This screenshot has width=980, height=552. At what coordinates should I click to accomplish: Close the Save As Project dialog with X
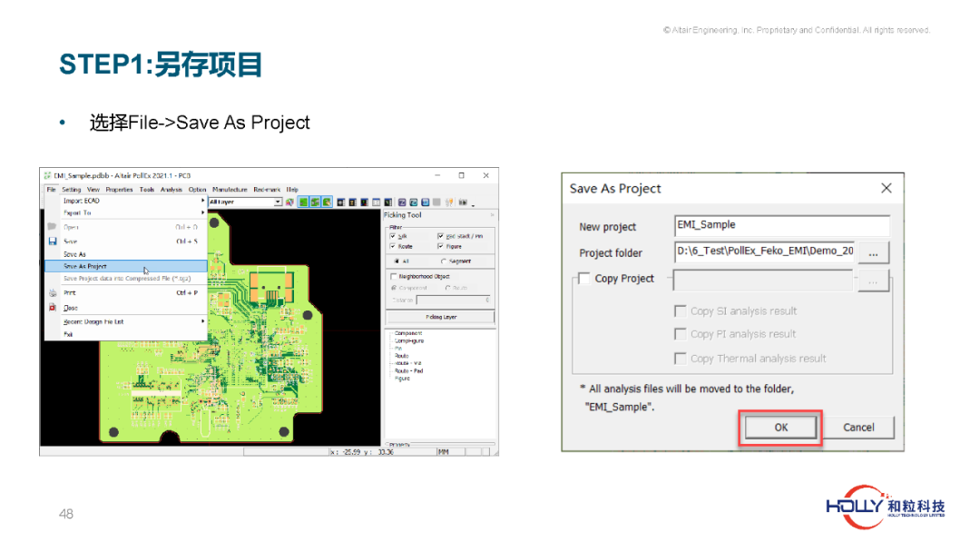point(886,188)
